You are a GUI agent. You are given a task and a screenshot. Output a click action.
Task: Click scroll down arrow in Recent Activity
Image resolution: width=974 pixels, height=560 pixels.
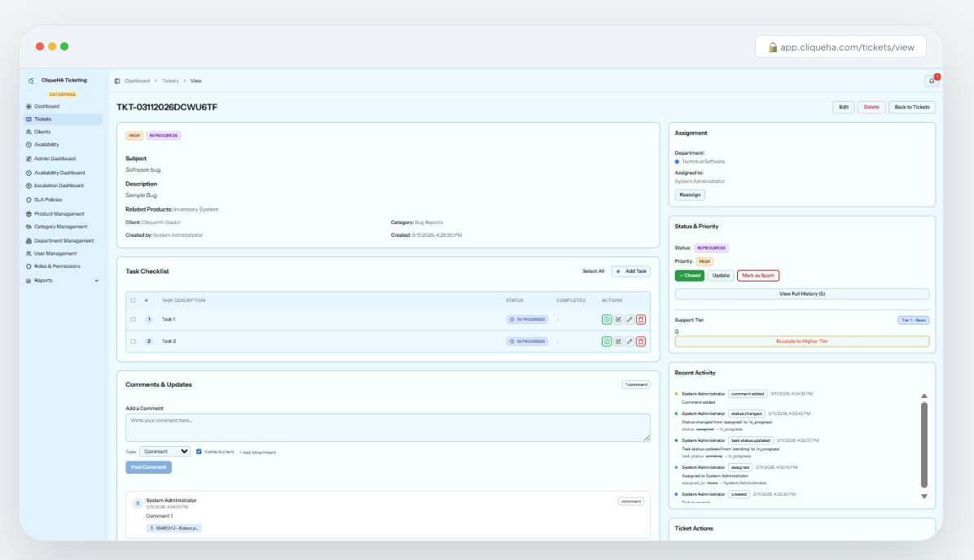pyautogui.click(x=924, y=496)
